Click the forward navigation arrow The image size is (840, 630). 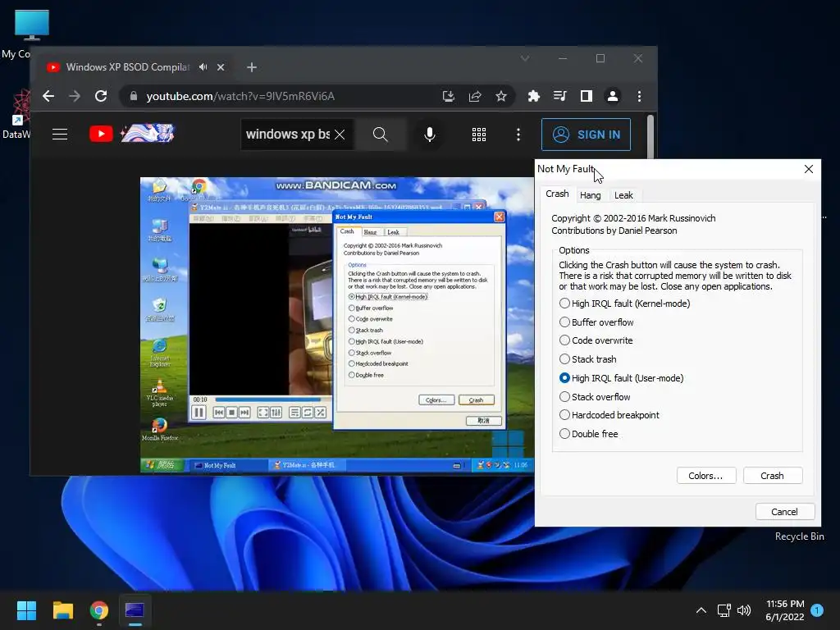click(75, 96)
